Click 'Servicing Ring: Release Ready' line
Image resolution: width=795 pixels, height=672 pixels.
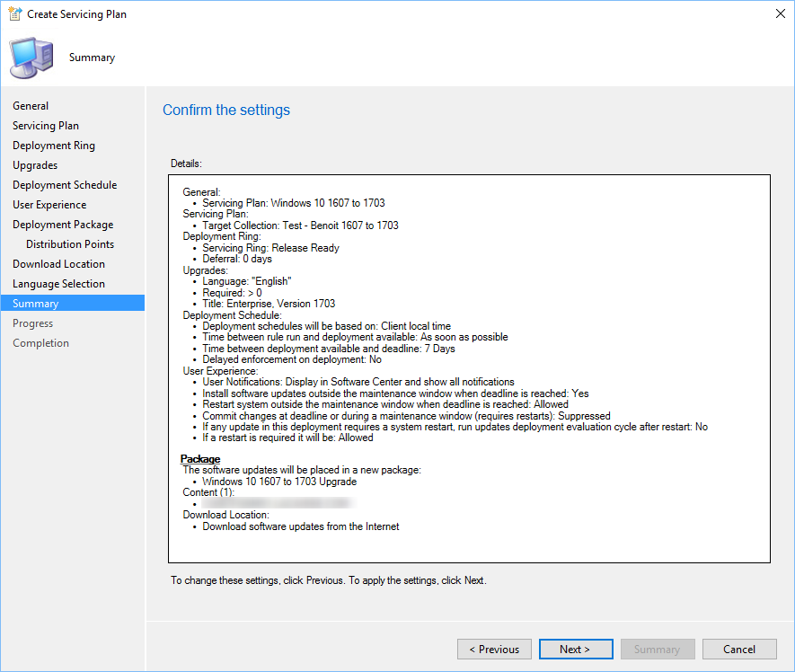point(270,248)
